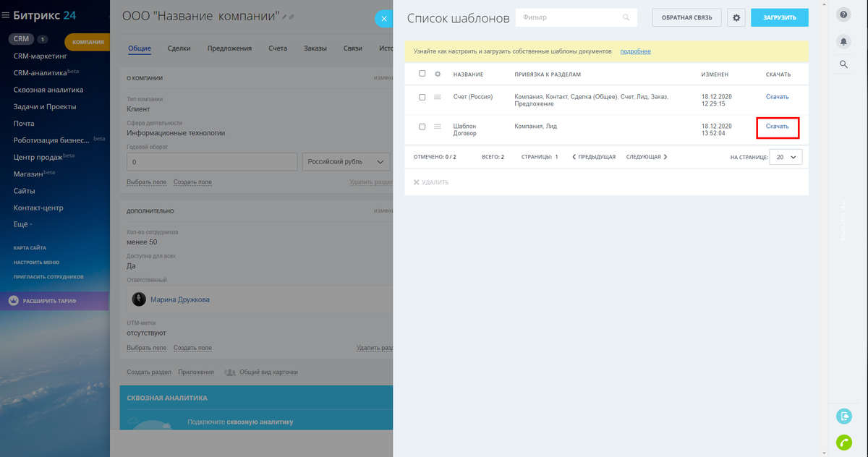Open Сайты in left menu
Screen dimensions: 868x457
pyautogui.click(x=24, y=191)
